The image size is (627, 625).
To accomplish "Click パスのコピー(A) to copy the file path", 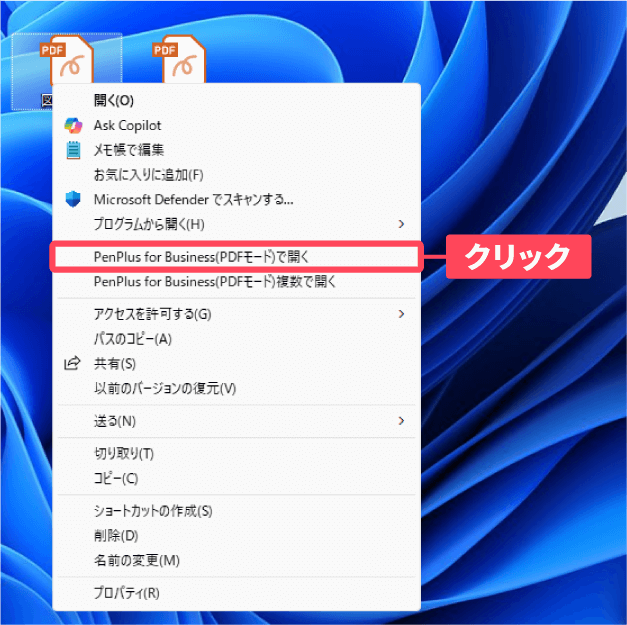I will tap(132, 339).
